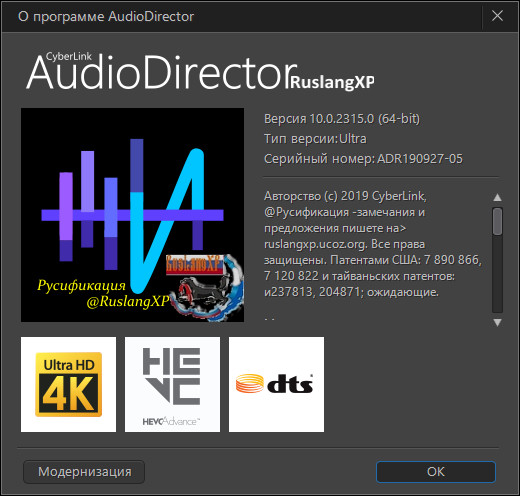
Task: Close the О программе AudioDirector dialog
Action: [497, 16]
